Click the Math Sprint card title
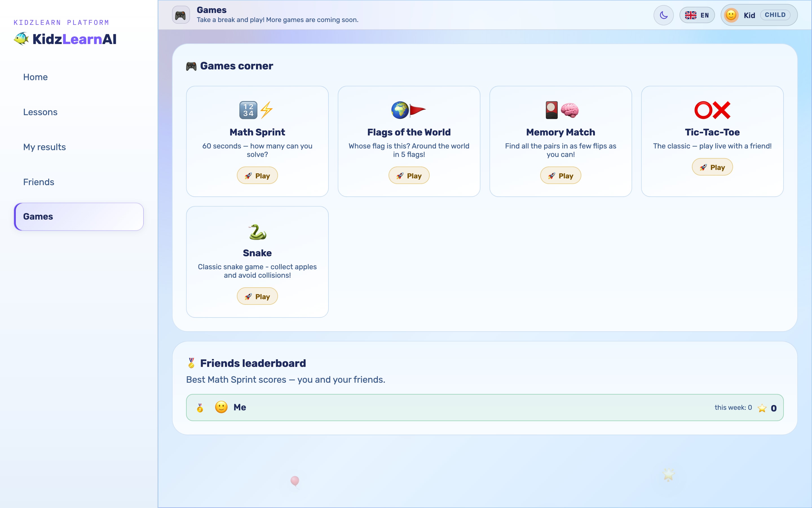Screen dimensions: 812x508 click(257, 132)
